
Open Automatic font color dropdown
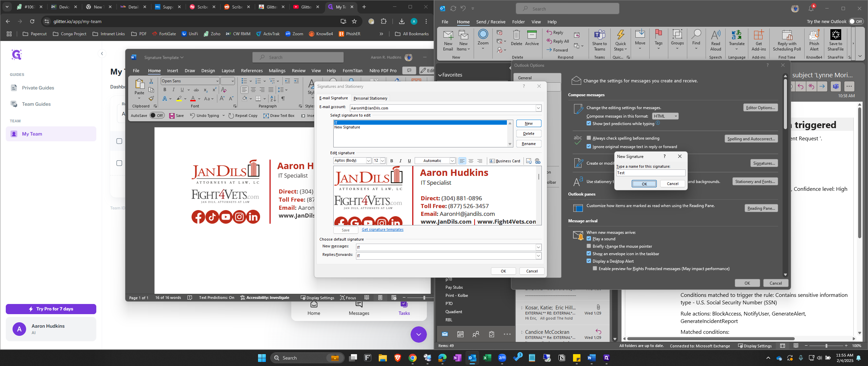452,161
